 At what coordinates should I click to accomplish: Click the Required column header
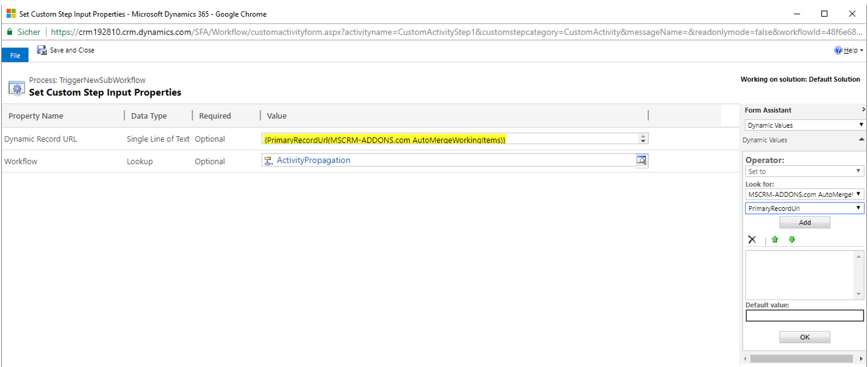[x=215, y=116]
